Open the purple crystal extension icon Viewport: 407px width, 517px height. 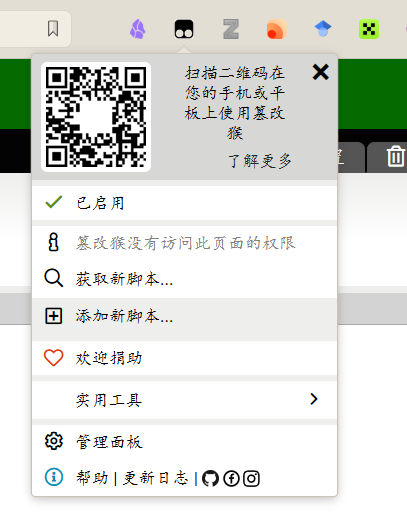(x=137, y=29)
